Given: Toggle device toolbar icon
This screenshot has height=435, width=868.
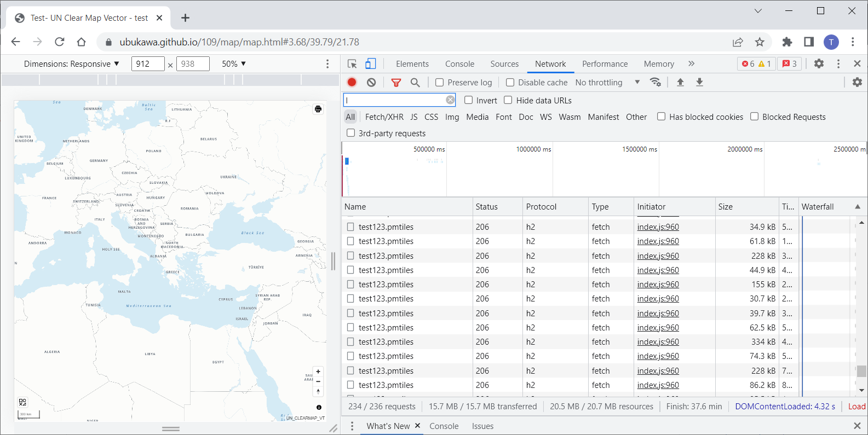Looking at the screenshot, I should [371, 64].
